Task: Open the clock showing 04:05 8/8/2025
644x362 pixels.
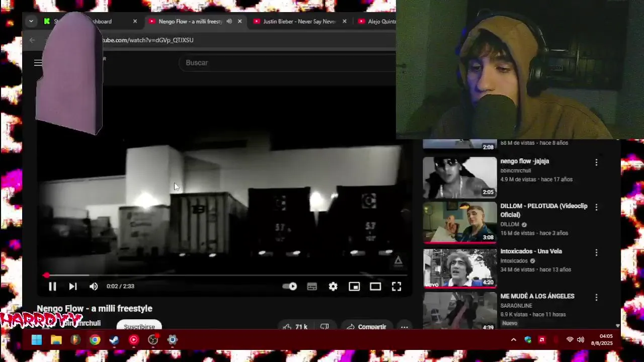Action: coord(602,339)
